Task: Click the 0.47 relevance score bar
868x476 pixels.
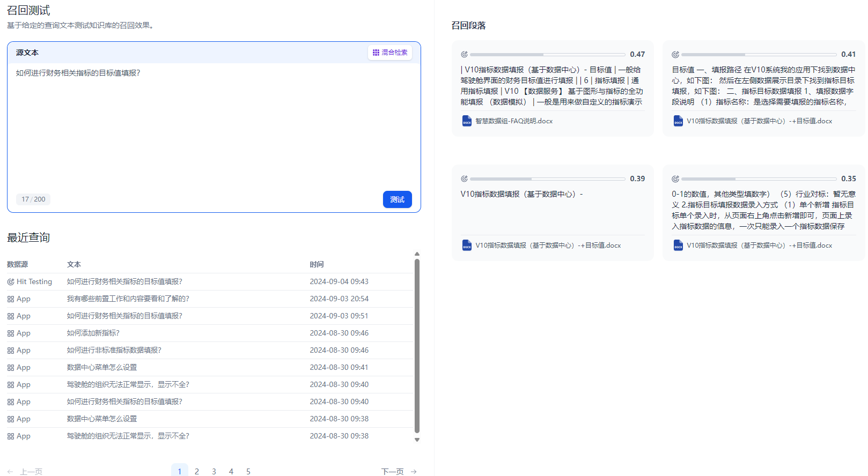Action: (548, 55)
